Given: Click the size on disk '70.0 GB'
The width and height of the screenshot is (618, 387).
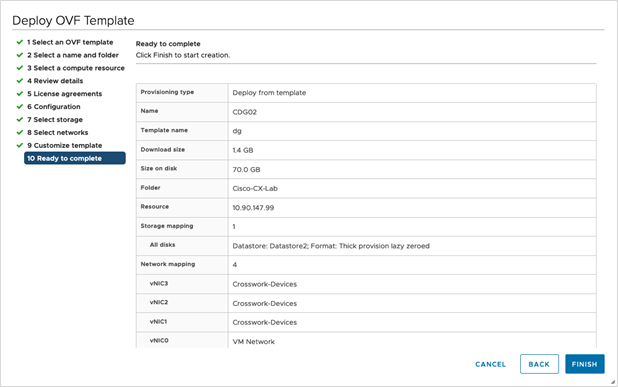Looking at the screenshot, I should 246,169.
